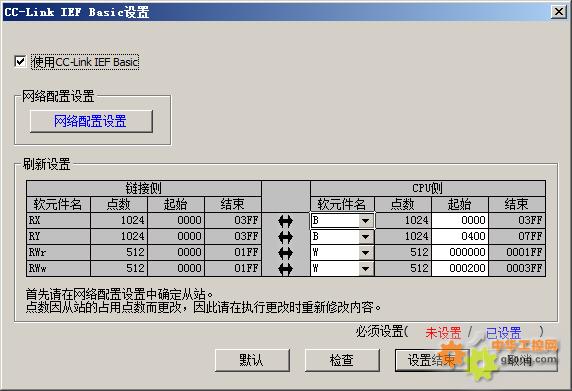Click the RWw CPU-side end cell 0003FF
This screenshot has height=391, width=572.
[x=517, y=268]
